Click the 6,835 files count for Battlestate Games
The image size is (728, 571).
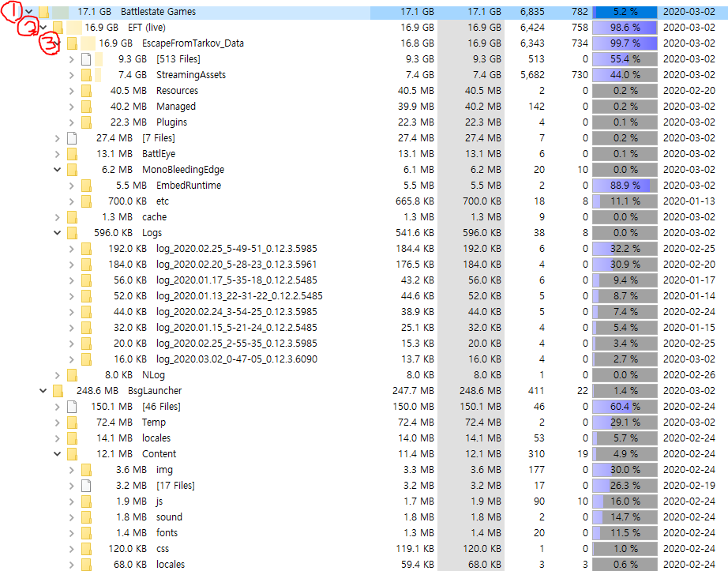click(x=532, y=12)
